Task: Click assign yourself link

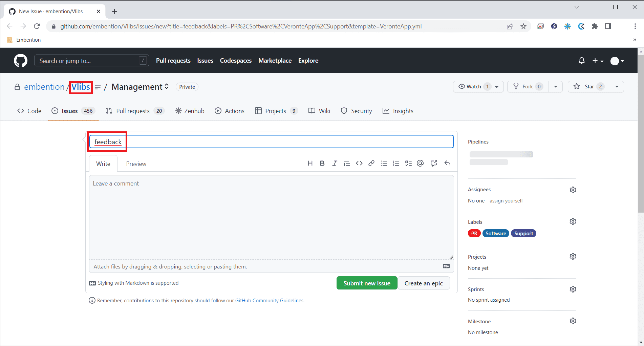Action: [x=506, y=201]
